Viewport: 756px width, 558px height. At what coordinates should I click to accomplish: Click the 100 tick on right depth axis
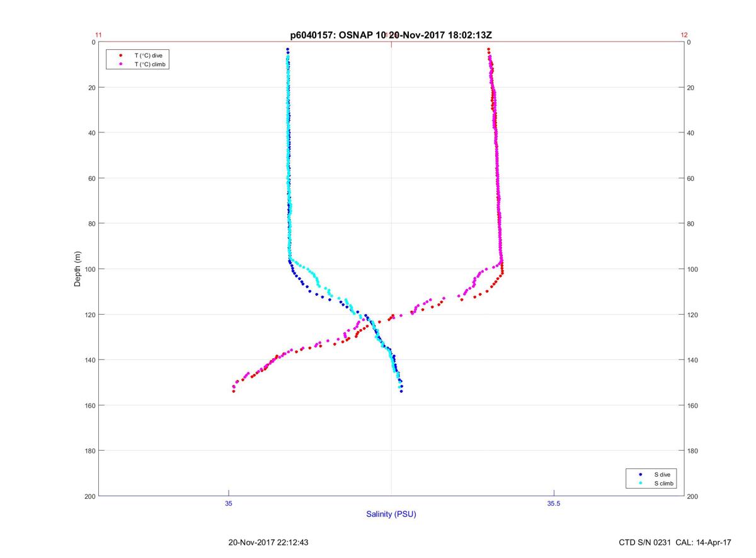click(692, 269)
